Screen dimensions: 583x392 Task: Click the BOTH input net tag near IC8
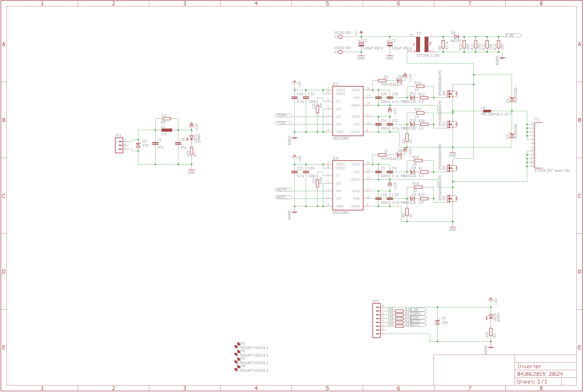click(283, 190)
